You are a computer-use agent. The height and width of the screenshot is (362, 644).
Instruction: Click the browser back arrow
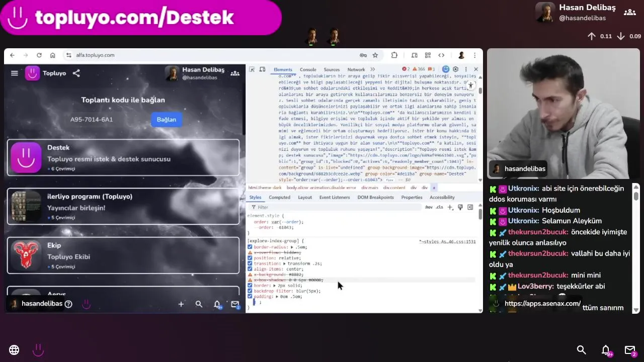coord(12,55)
